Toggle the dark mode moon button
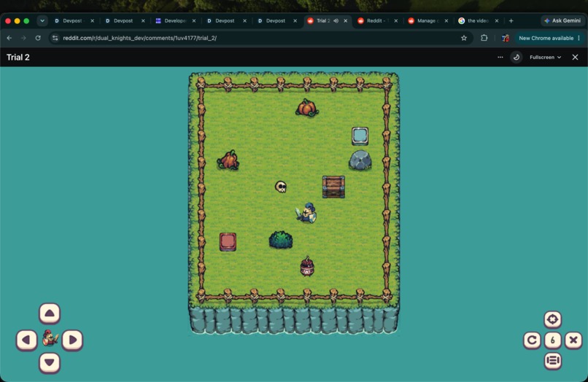This screenshot has height=382, width=588. pos(517,58)
